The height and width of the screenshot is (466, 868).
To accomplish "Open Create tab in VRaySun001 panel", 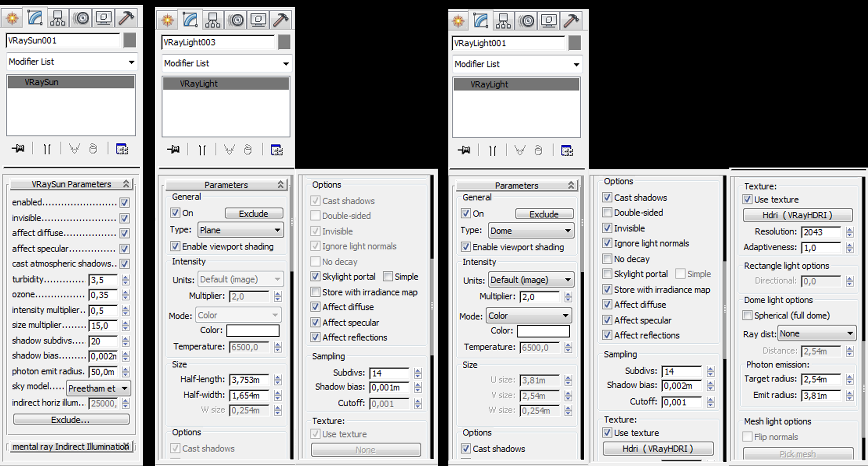I will pyautogui.click(x=12, y=18).
